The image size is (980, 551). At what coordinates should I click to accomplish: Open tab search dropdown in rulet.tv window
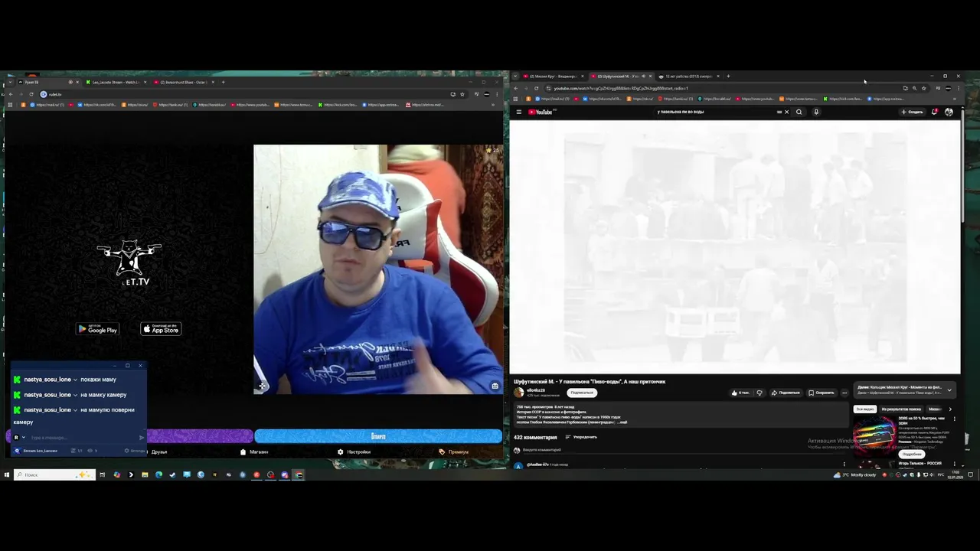[9, 82]
